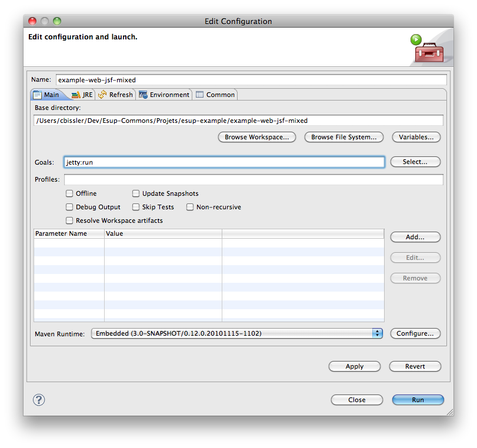Enable the Offline checkbox
The width and height of the screenshot is (477, 448).
[69, 193]
